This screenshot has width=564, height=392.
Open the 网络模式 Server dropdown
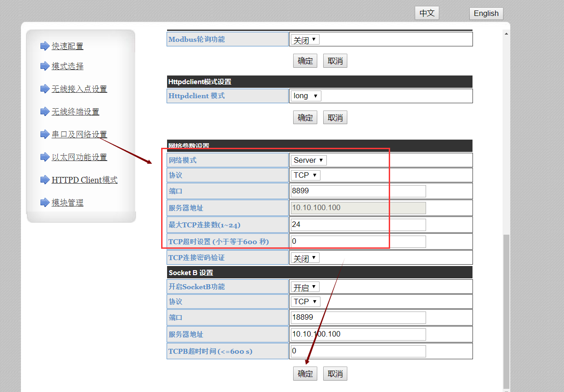tap(309, 160)
